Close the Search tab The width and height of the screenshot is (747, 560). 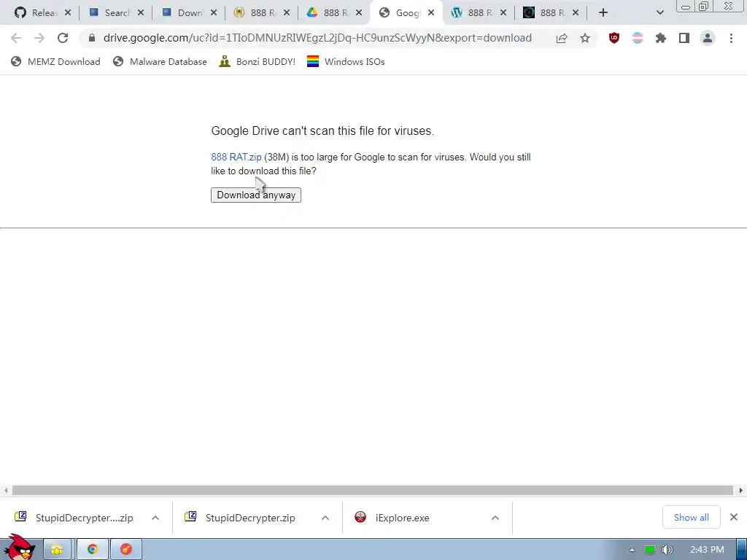141,13
